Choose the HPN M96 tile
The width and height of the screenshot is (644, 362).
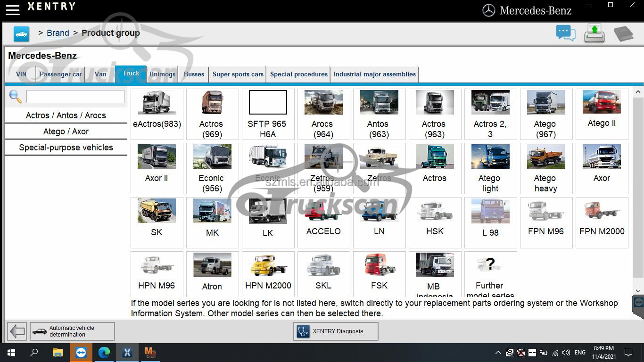pos(157,274)
